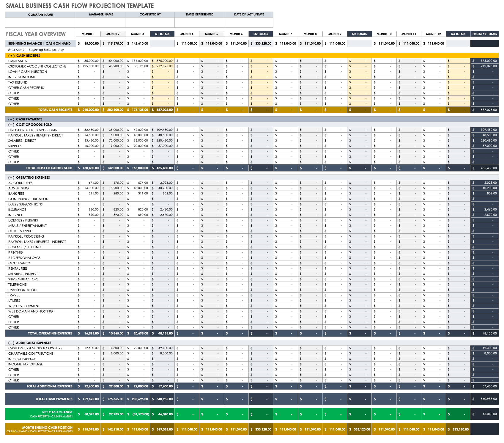
Task: Select the Month 1 column header
Action: 88,34
